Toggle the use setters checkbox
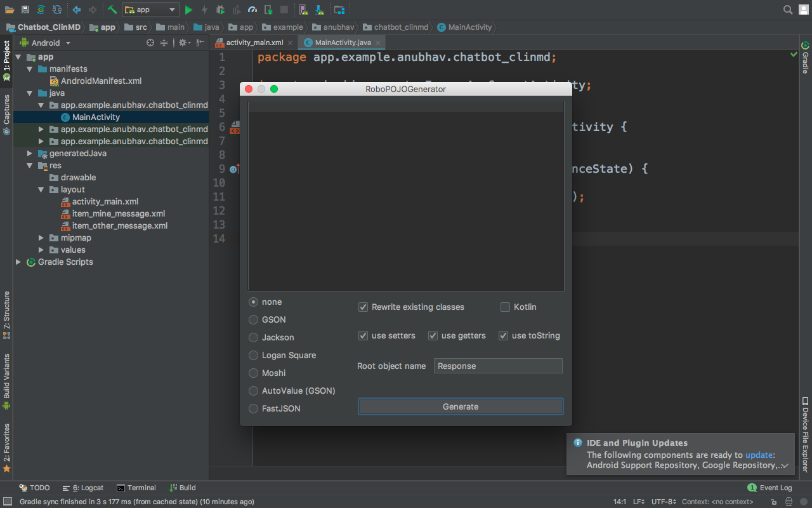 pos(363,335)
